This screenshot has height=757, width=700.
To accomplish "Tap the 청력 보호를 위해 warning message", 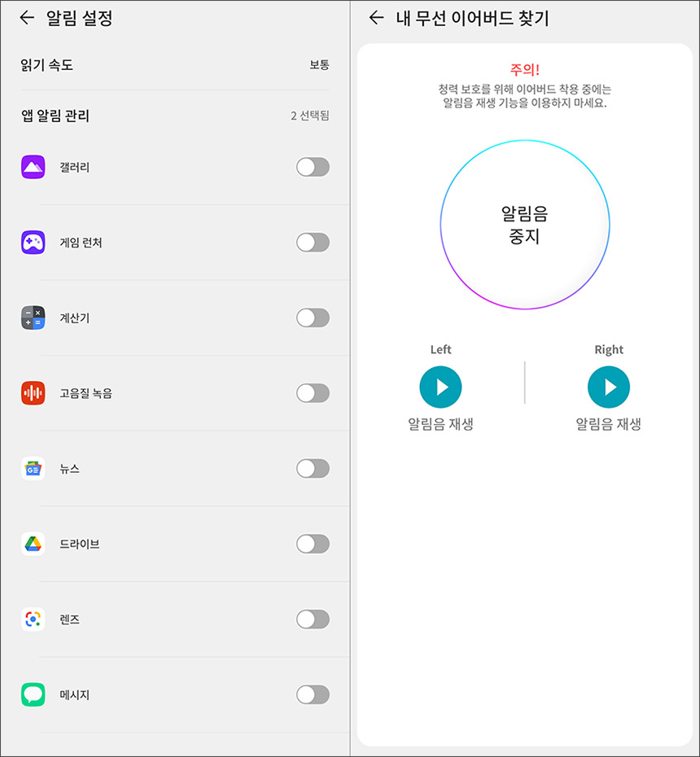I will [525, 96].
